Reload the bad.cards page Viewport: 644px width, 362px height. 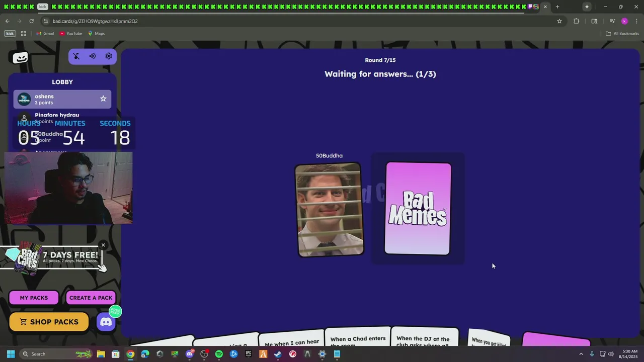(31, 21)
